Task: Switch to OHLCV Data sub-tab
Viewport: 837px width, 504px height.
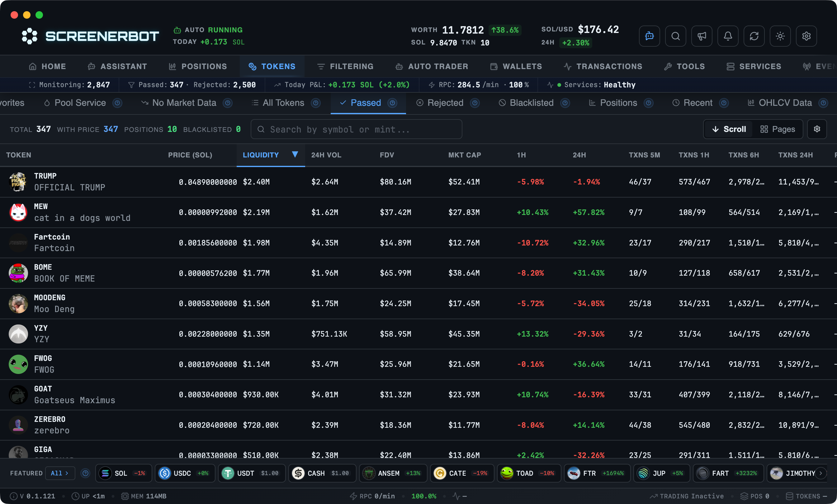Action: click(780, 103)
